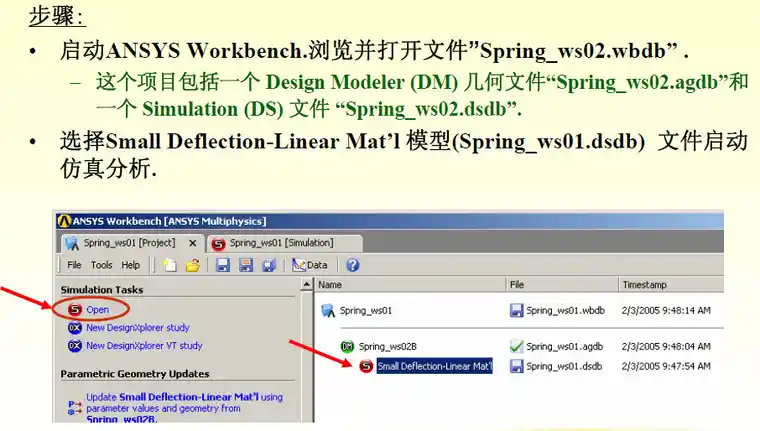Click the icon beside New DesignXplorer VT study
The width and height of the screenshot is (760, 431).
pos(75,346)
